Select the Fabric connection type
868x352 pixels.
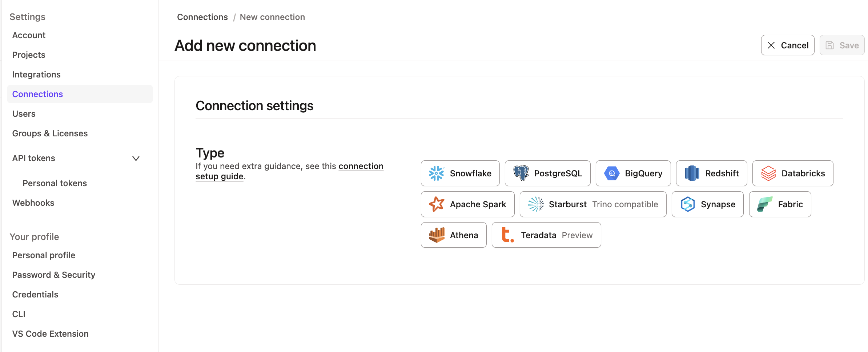780,204
